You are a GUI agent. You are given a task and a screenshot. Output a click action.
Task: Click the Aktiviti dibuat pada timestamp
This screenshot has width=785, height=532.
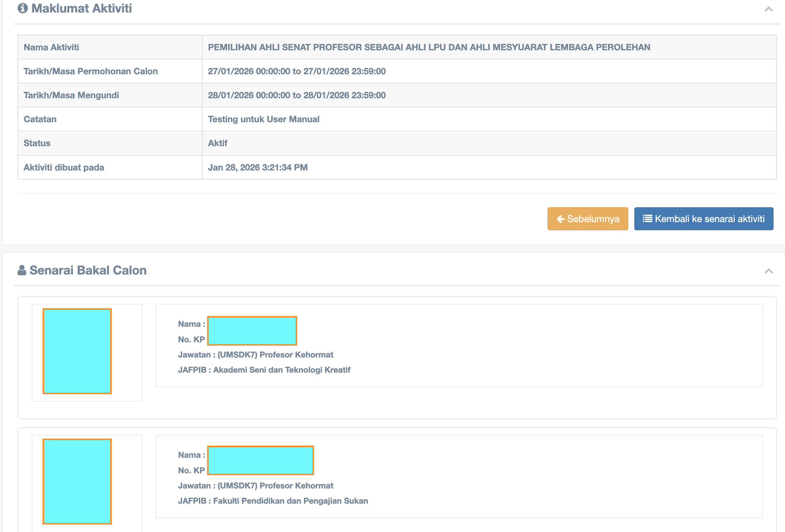click(257, 167)
